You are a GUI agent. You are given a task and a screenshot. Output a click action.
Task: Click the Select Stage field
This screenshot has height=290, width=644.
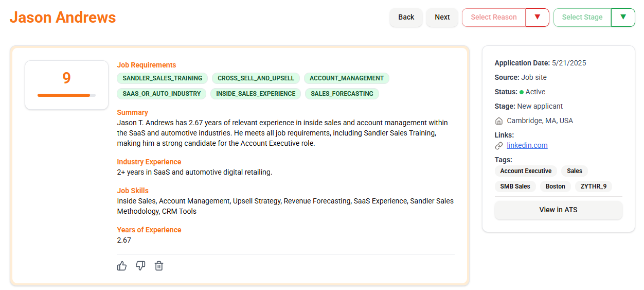pyautogui.click(x=582, y=17)
